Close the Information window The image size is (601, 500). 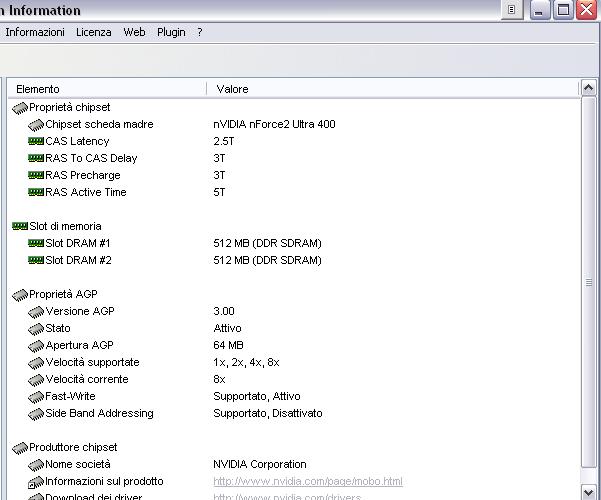(x=587, y=10)
